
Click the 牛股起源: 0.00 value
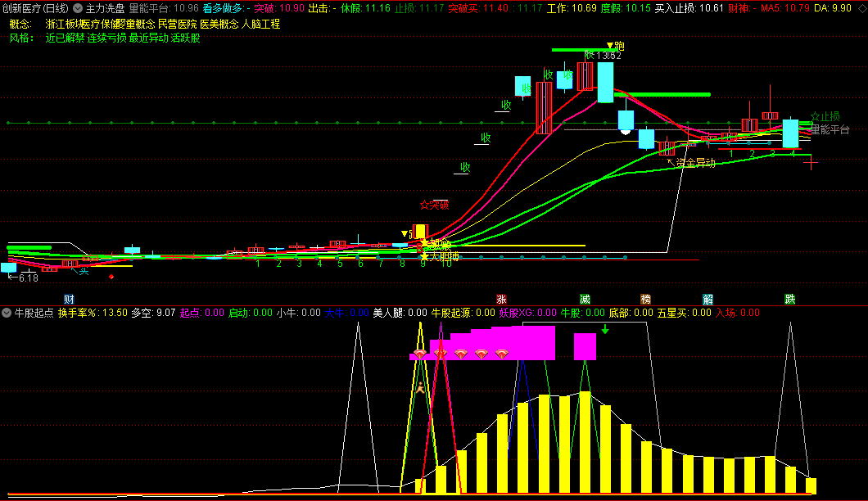tap(463, 313)
